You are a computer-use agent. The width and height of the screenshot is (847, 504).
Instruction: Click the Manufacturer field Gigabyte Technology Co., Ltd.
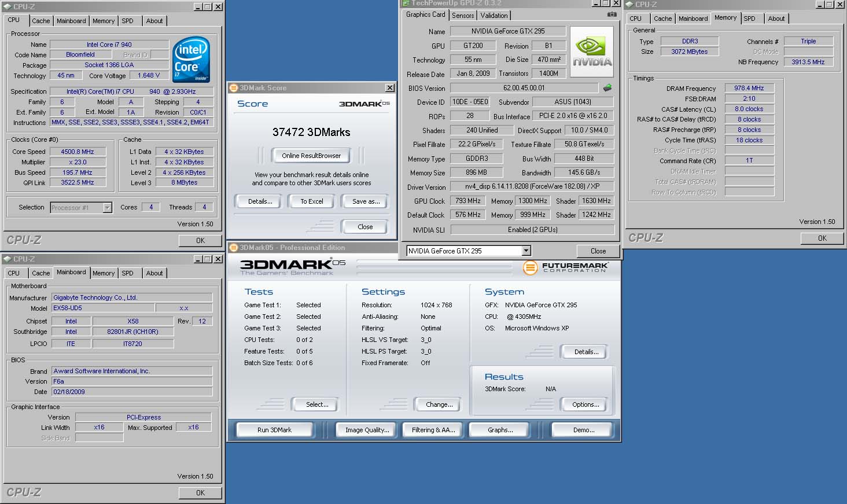point(132,297)
